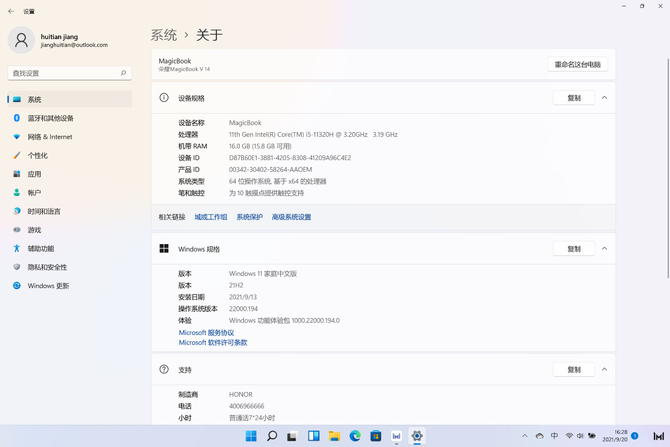The image size is (670, 447).
Task: Collapse the Windows 规格 section chevron
Action: 604,249
